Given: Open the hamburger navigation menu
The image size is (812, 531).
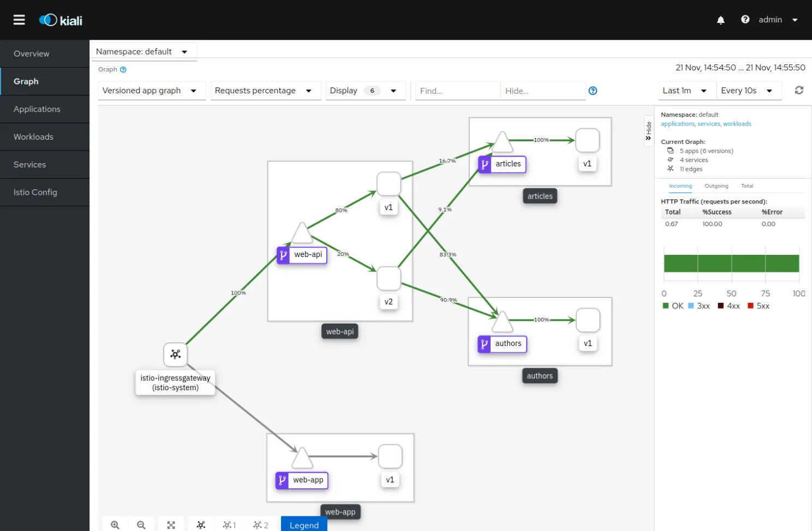Looking at the screenshot, I should coord(19,20).
